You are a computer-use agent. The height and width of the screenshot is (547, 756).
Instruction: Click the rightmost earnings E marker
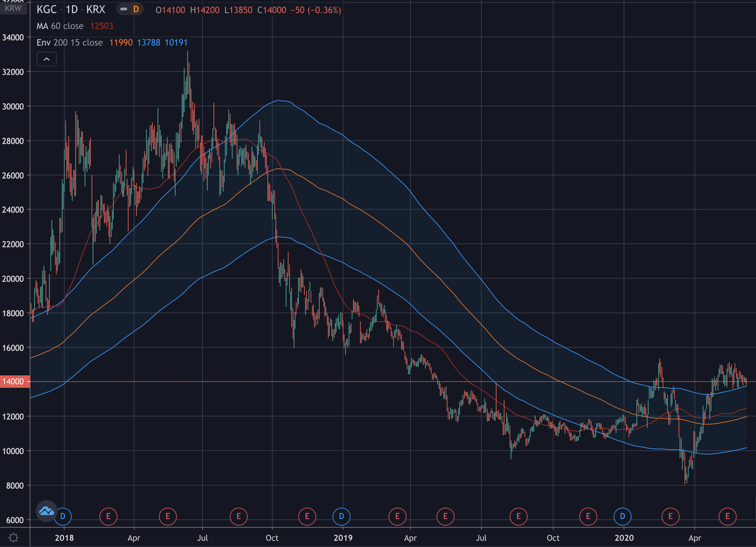click(727, 516)
